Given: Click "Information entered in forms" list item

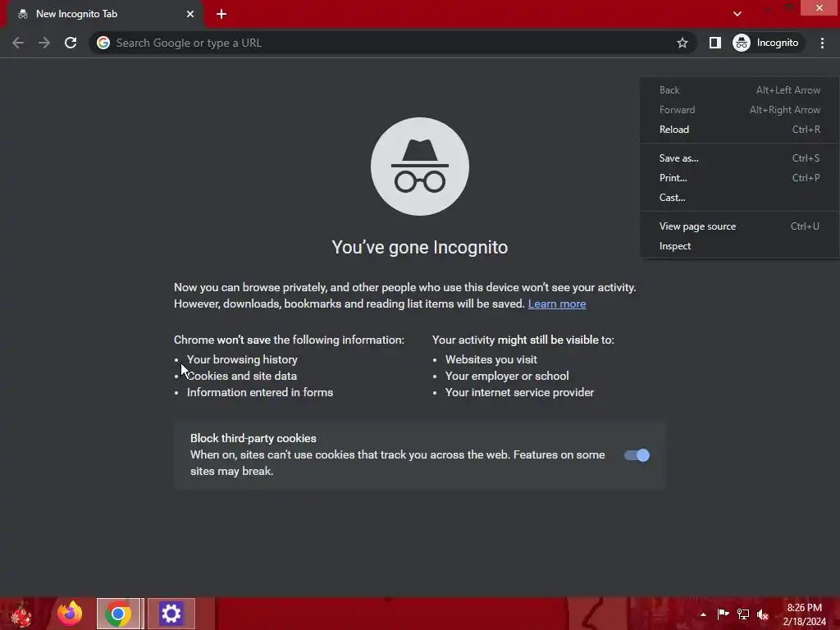Looking at the screenshot, I should (x=260, y=393).
